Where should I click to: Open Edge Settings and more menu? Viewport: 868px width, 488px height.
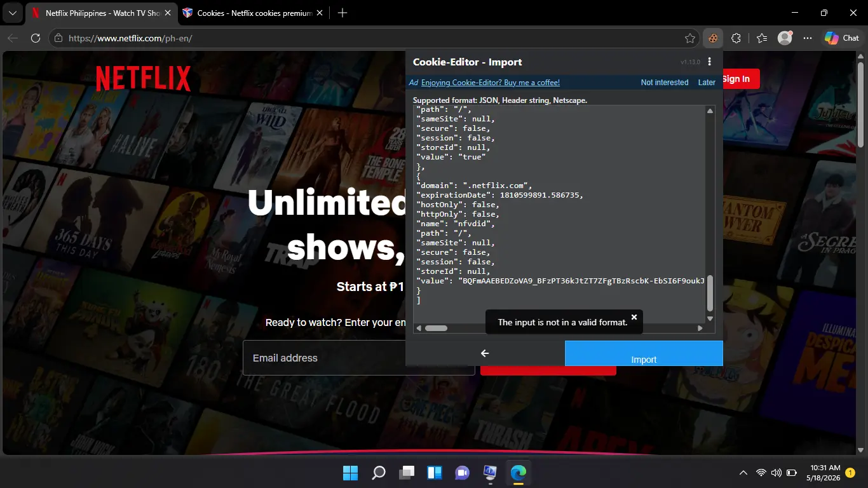[x=808, y=38]
